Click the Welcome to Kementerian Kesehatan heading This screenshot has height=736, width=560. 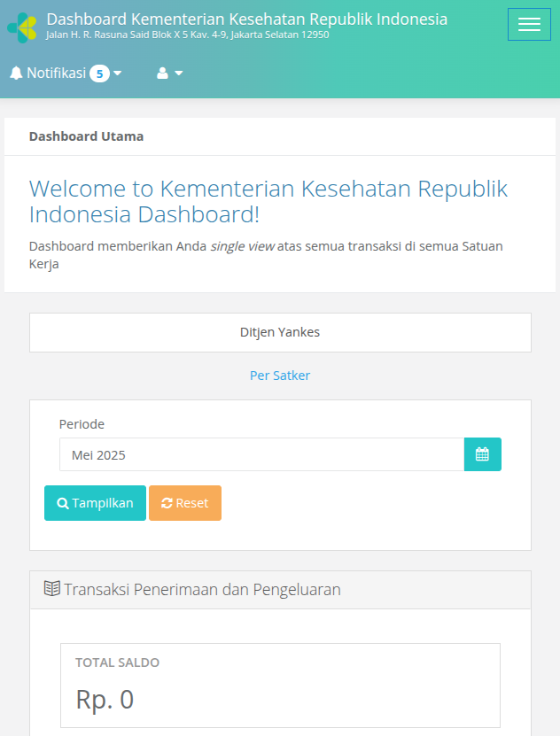point(268,201)
